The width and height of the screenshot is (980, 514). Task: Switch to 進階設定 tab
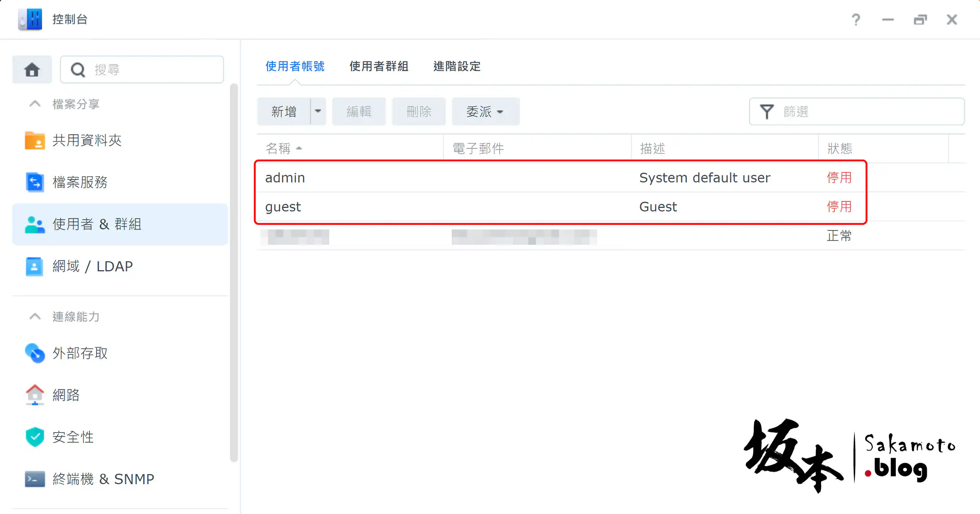(456, 66)
